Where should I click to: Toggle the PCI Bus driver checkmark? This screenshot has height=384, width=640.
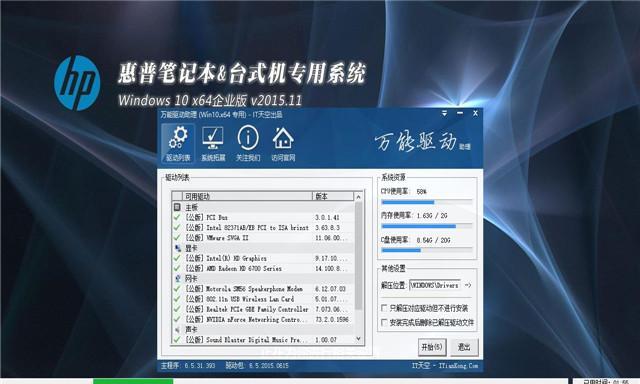coord(177,217)
